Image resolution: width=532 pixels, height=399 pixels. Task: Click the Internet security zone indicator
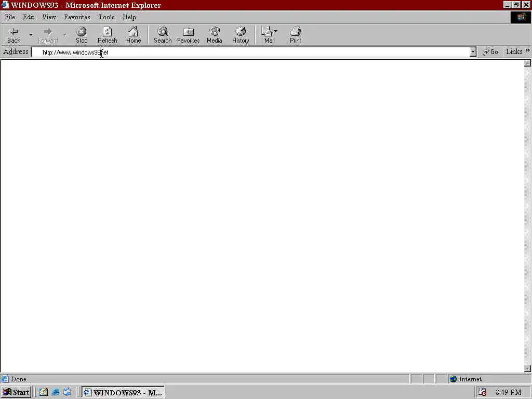coord(465,379)
